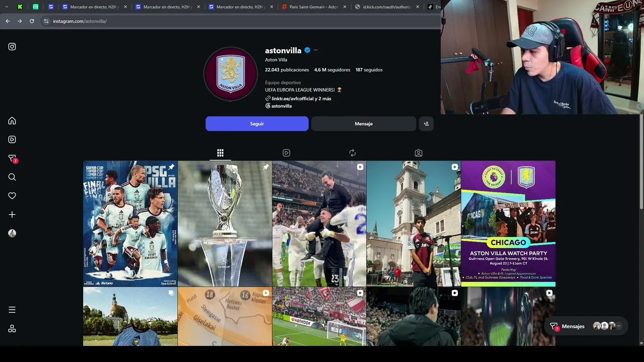This screenshot has width=644, height=362.
Task: Open your profile avatar in the sidebar
Action: (12, 233)
